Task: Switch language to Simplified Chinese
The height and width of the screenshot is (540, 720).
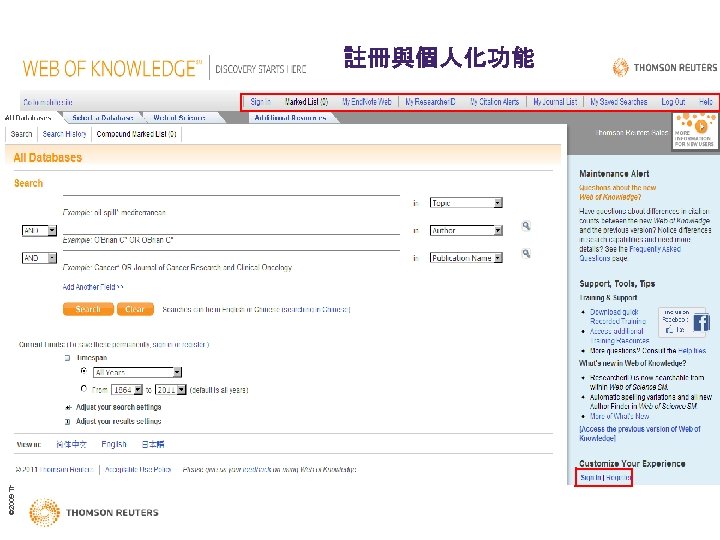Action: pos(71,444)
